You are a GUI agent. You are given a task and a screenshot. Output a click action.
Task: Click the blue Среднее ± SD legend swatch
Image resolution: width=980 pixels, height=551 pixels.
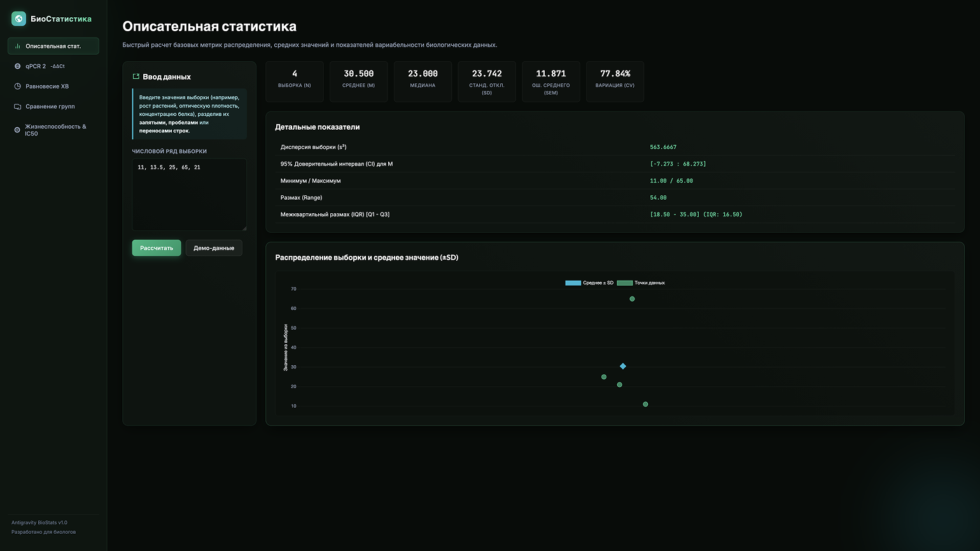tap(573, 282)
